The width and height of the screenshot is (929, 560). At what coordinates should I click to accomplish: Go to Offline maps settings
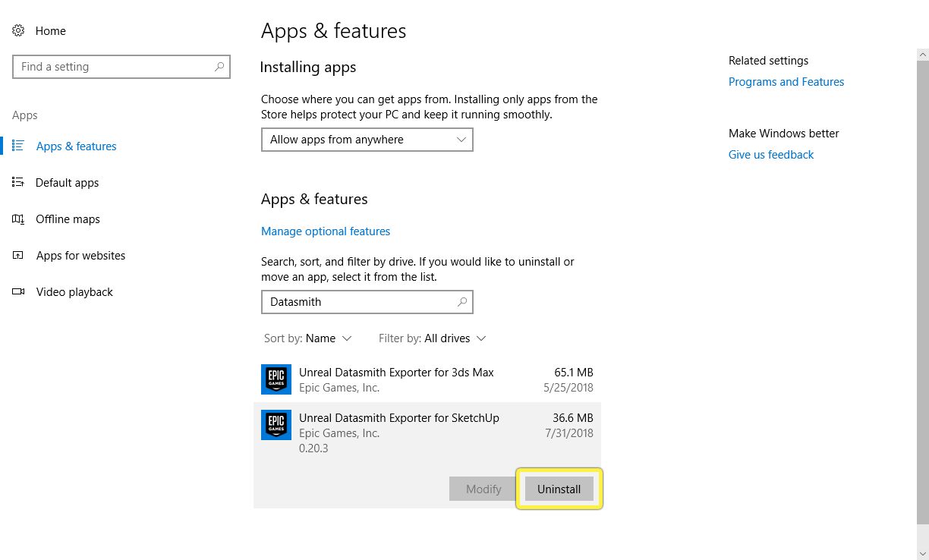pos(68,219)
